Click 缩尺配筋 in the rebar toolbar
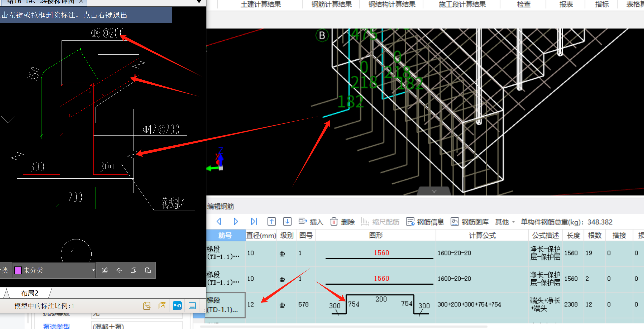This screenshot has width=644, height=329. pyautogui.click(x=380, y=222)
